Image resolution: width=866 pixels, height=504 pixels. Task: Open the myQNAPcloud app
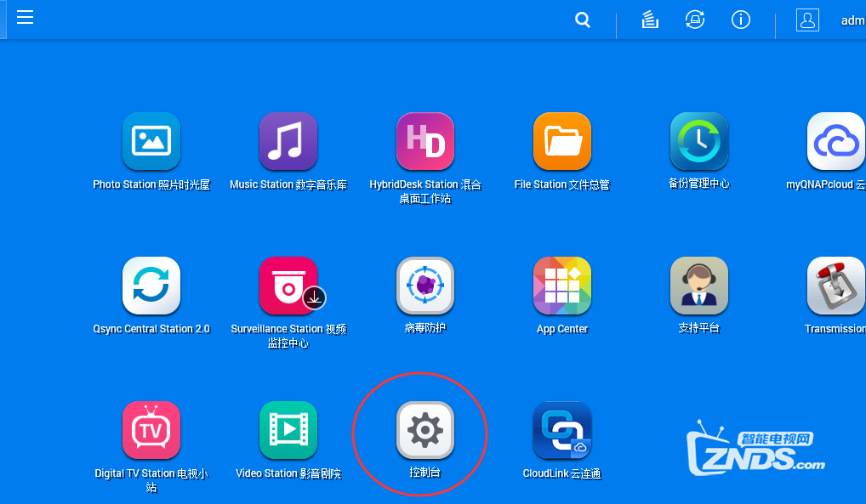click(836, 141)
